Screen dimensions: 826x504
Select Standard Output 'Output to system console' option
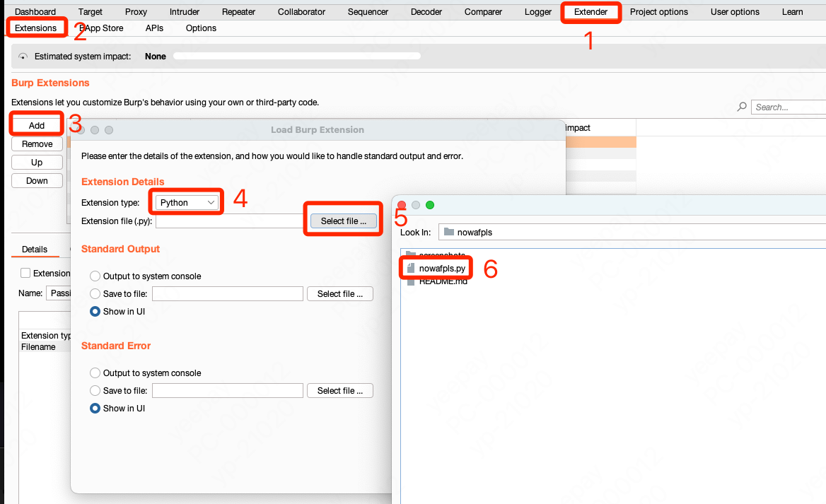tap(95, 276)
